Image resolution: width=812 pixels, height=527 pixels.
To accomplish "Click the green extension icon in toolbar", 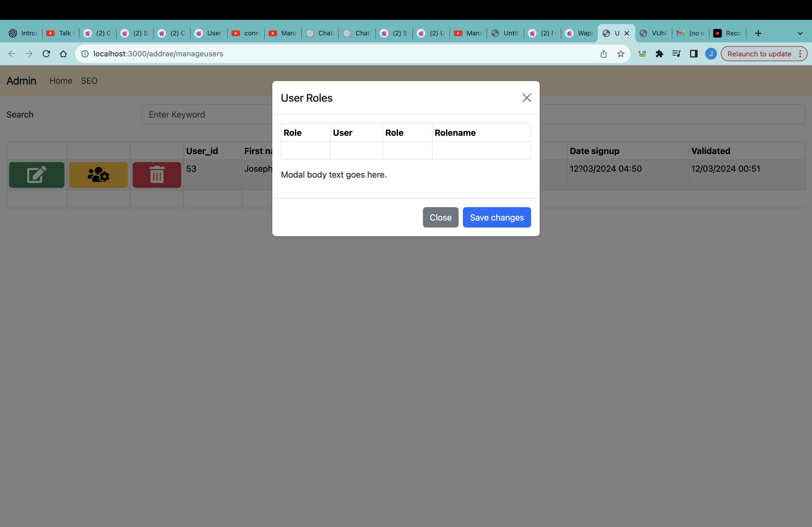I will click(643, 54).
